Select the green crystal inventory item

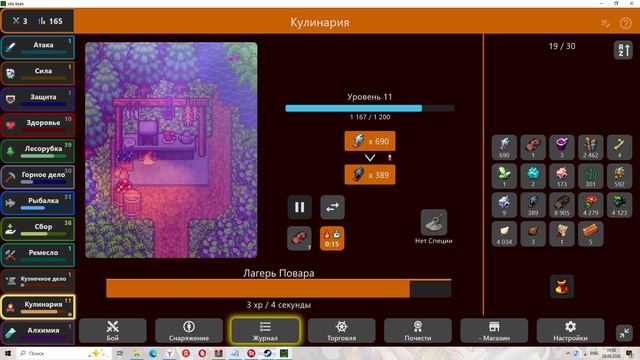tap(504, 176)
